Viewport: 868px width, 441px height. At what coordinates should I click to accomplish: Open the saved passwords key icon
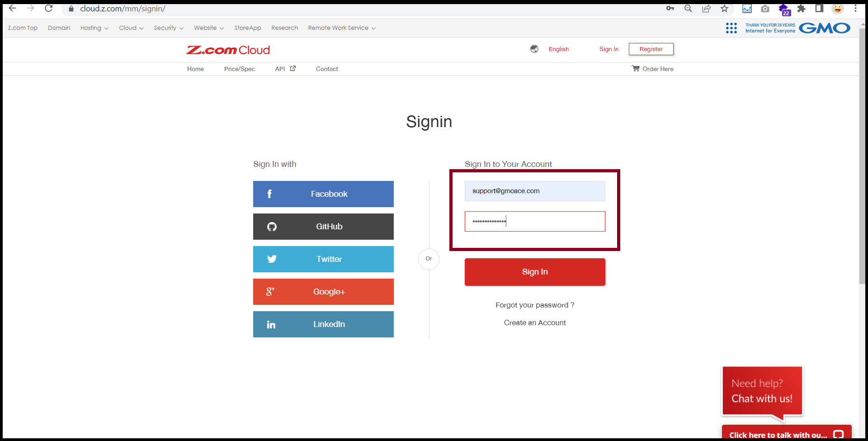pos(670,9)
